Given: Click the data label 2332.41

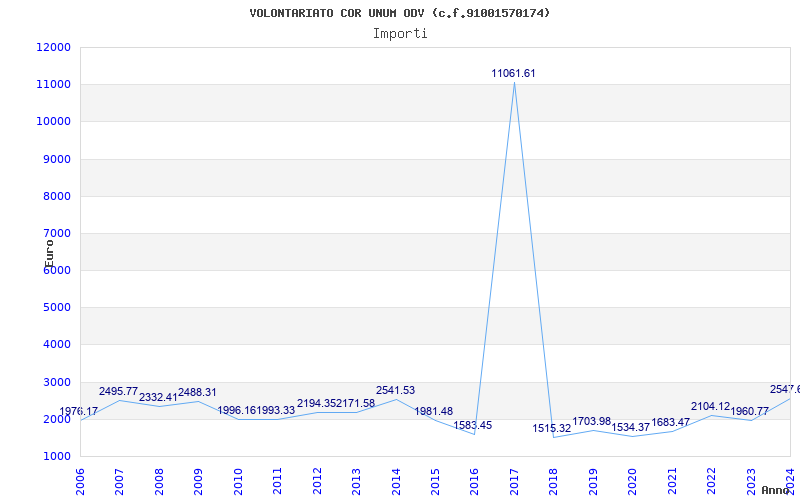Looking at the screenshot, I should tap(158, 397).
